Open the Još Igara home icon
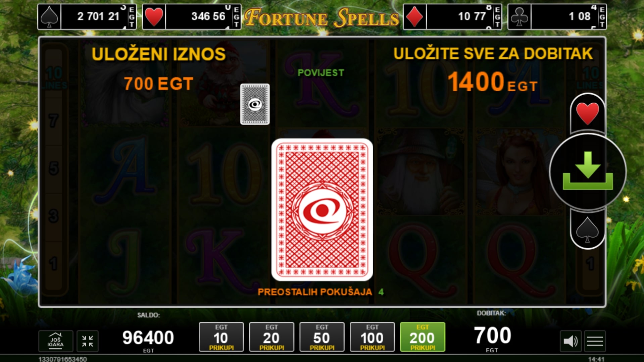Viewport: 644px width, 362px height. 55,341
